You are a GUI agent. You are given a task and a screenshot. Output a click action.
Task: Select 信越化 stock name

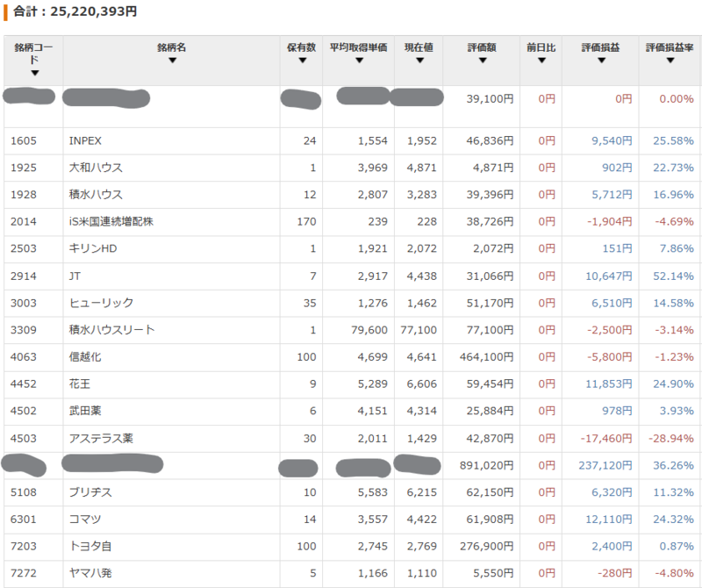[x=85, y=357]
